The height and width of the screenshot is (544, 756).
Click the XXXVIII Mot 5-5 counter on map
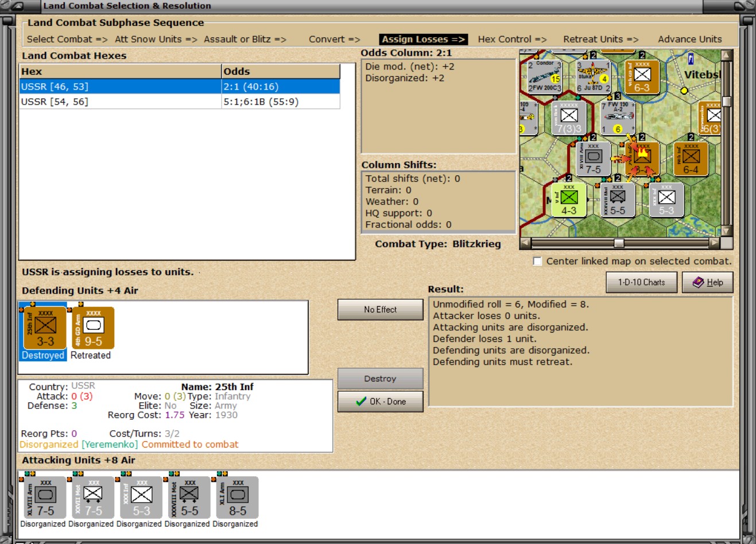point(618,200)
